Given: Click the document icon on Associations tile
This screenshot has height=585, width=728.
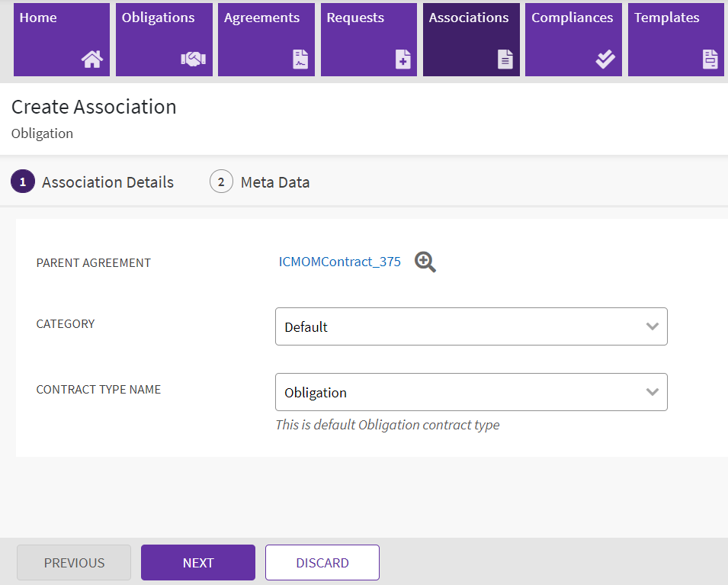Looking at the screenshot, I should click(505, 59).
